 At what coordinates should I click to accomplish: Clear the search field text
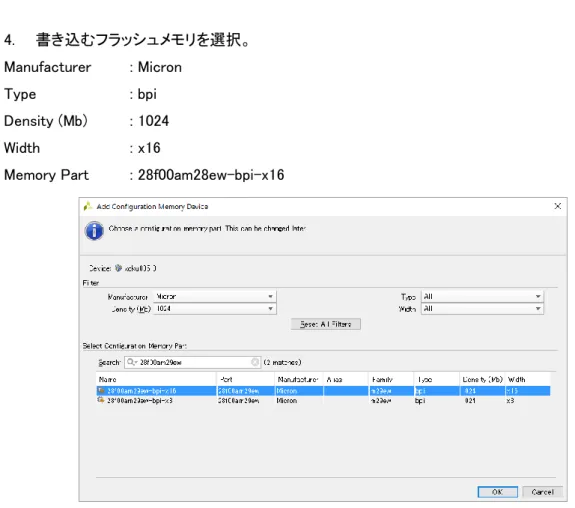(254, 362)
